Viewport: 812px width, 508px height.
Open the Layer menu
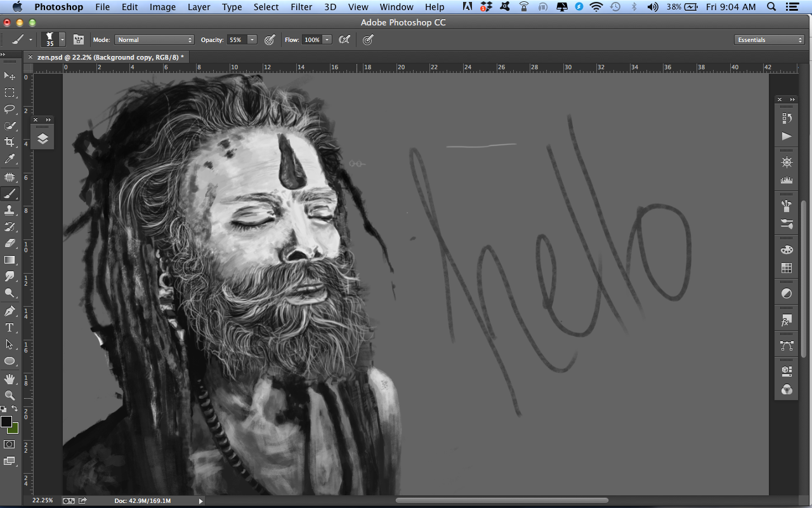(x=199, y=7)
